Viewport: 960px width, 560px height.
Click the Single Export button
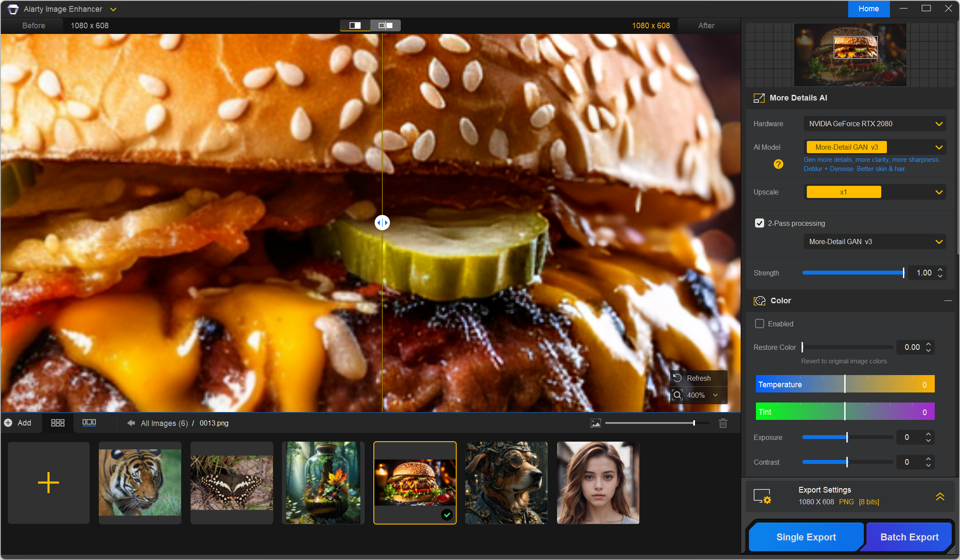(x=806, y=537)
